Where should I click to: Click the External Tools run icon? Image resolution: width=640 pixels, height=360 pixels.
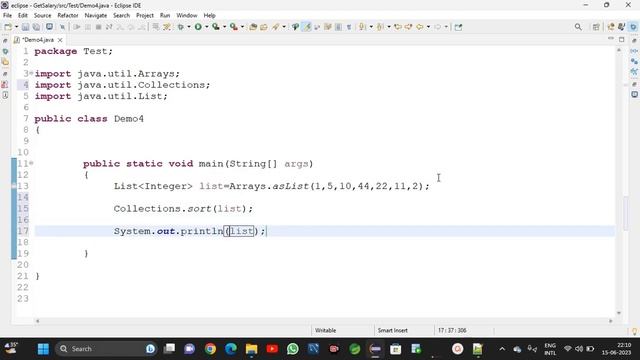pos(233,27)
